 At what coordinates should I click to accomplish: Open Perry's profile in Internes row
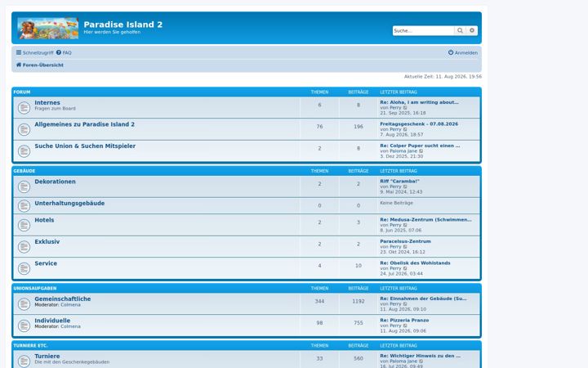tap(395, 108)
